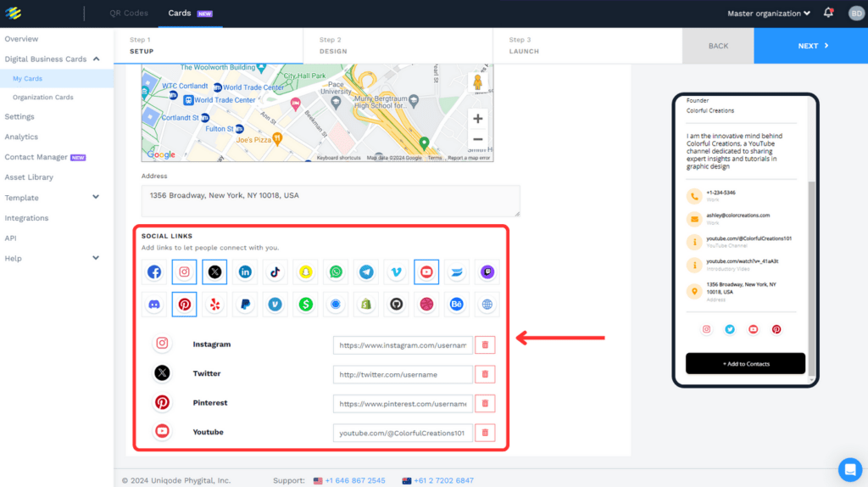
Task: Add a Discord social link
Action: click(154, 305)
